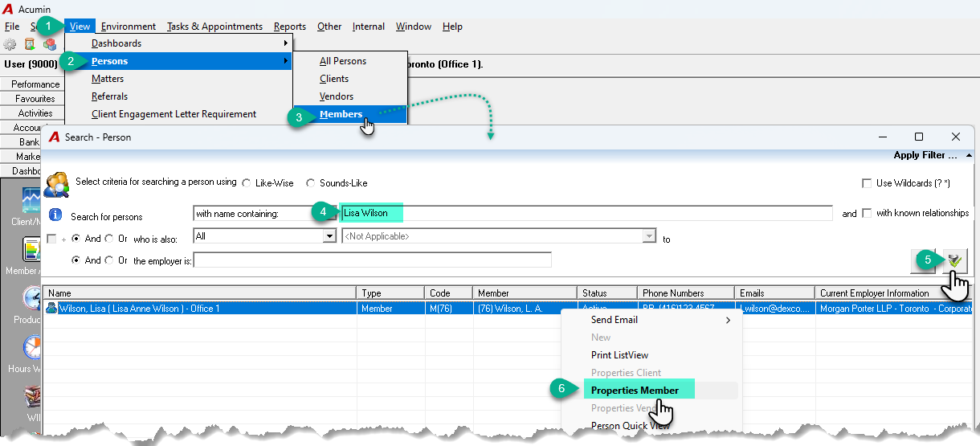The image size is (980, 446).
Task: Open the Not Applicable dropdown
Action: click(x=649, y=236)
